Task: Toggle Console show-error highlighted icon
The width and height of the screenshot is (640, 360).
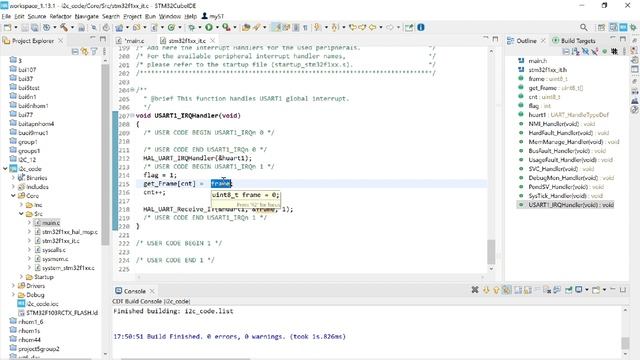Action: [507, 290]
